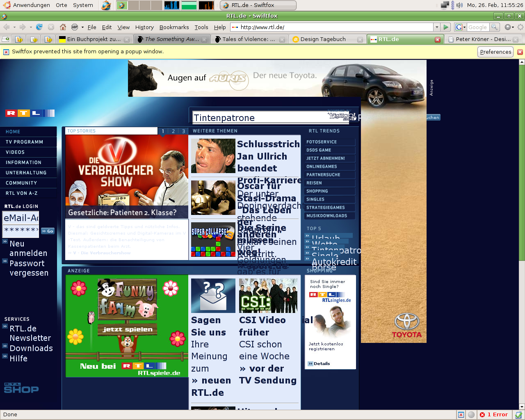Click the login Go button
Image resolution: width=525 pixels, height=420 pixels.
(x=48, y=231)
